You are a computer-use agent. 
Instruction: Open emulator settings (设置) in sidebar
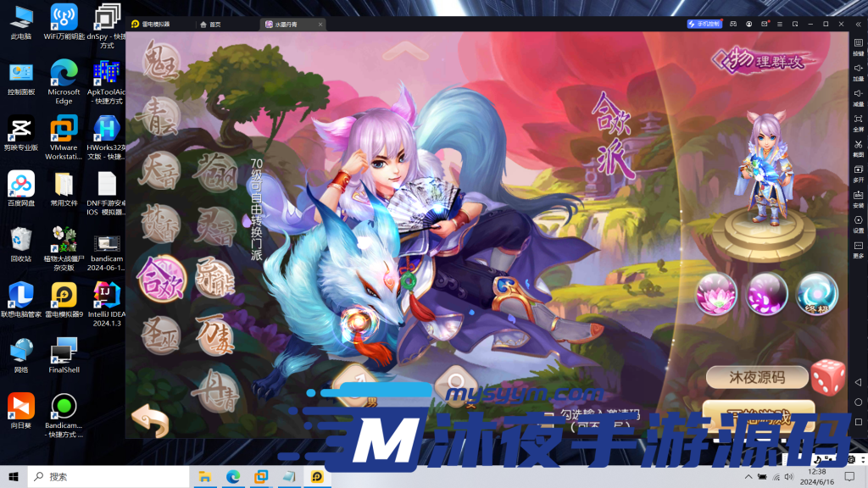click(x=858, y=225)
